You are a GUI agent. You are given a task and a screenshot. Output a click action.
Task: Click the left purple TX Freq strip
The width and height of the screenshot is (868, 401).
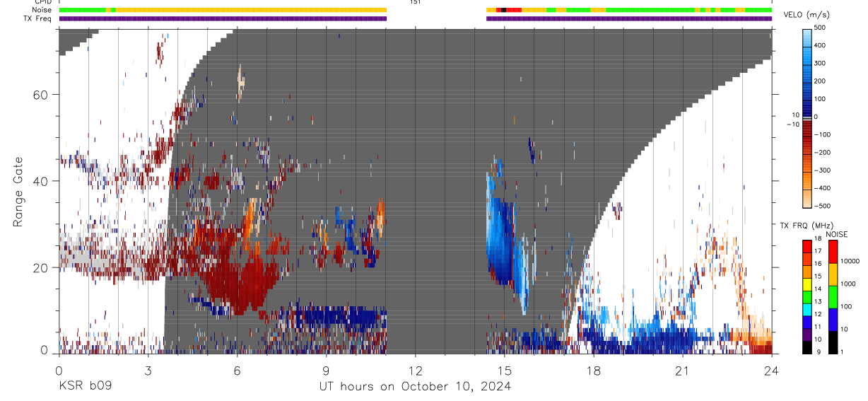tap(223, 18)
